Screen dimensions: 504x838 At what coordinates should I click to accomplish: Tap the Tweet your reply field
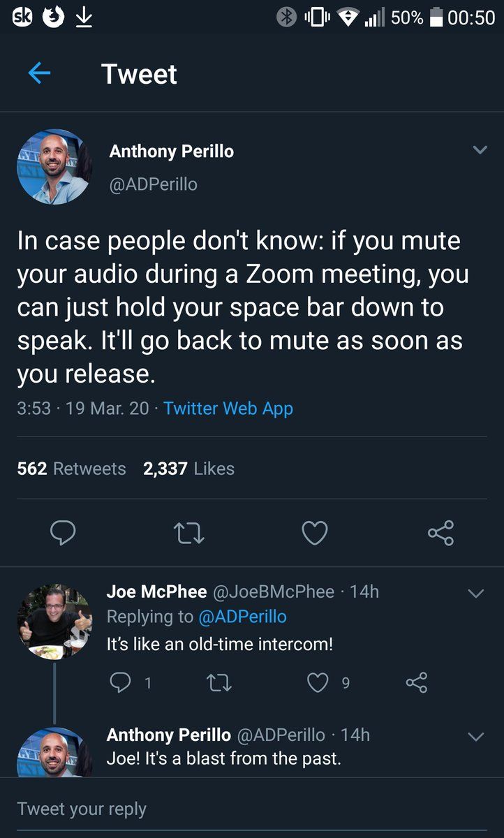251,809
